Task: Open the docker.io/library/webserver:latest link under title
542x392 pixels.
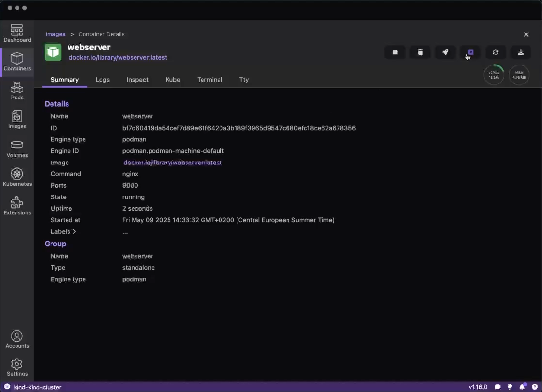Action: (118, 57)
